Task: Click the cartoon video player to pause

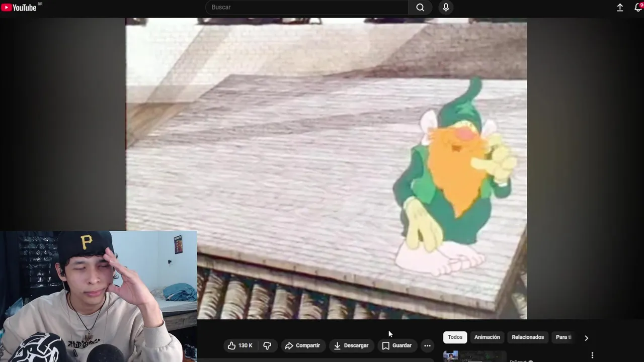Action: (326, 168)
